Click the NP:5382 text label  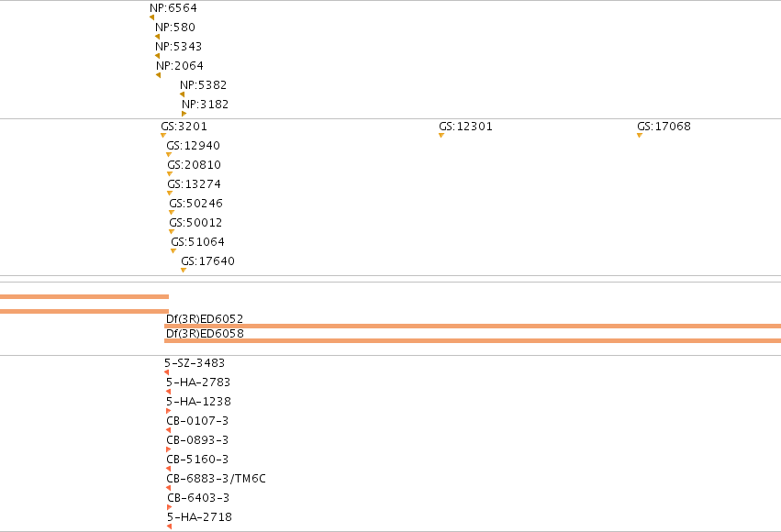pyautogui.click(x=204, y=85)
